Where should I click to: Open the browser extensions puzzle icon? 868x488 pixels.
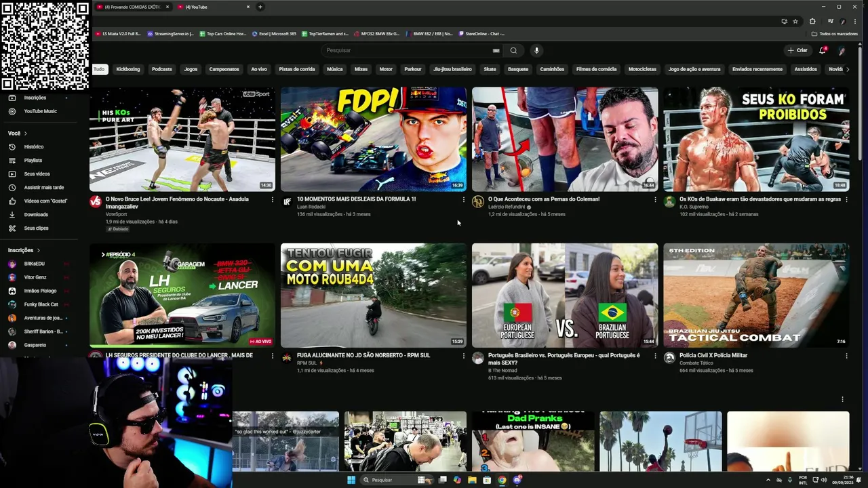812,21
